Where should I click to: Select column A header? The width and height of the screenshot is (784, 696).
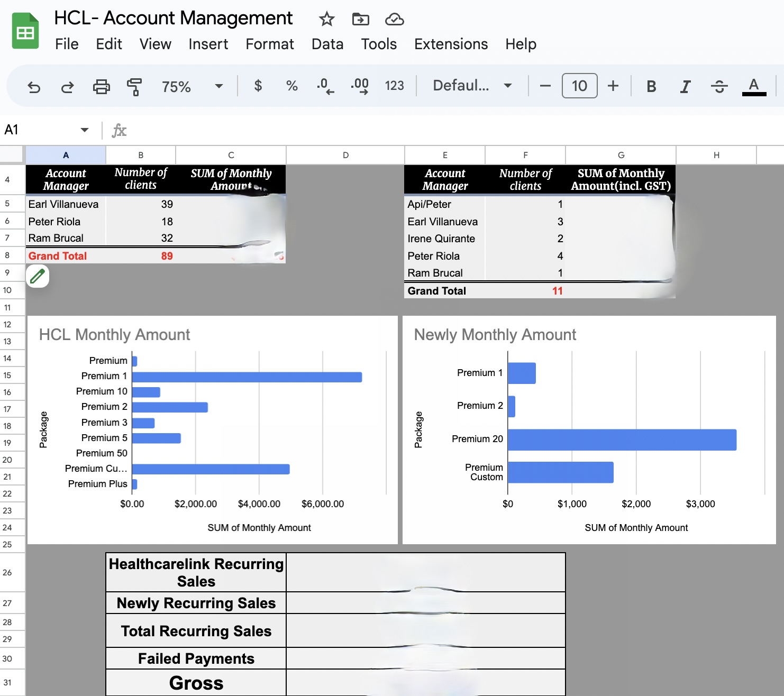point(66,155)
